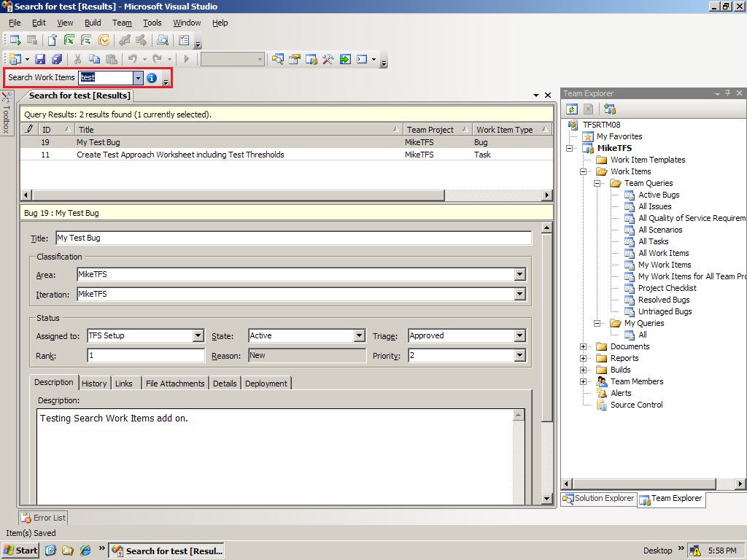747x560 pixels.
Task: Click the New Project icon
Action: coord(15,59)
